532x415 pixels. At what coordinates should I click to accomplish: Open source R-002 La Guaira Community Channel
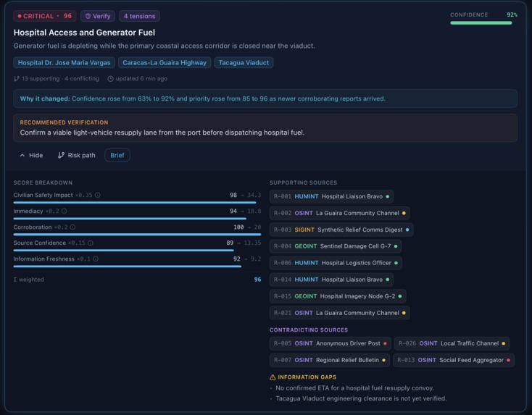coord(340,213)
